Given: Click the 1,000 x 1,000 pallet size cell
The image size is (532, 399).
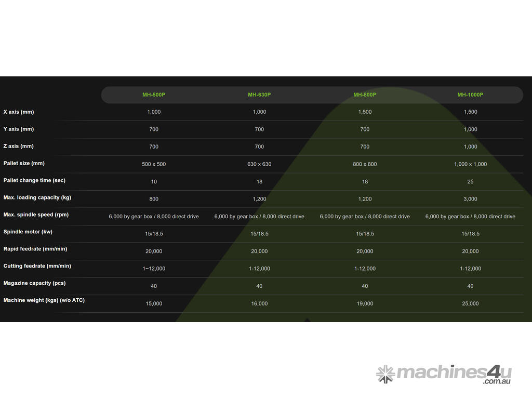Looking at the screenshot, I should [x=470, y=164].
